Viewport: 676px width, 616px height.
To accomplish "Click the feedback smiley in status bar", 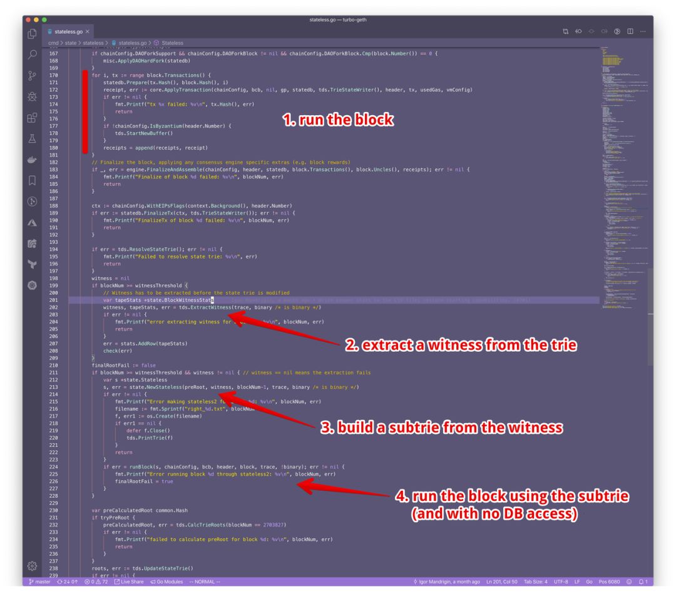I will (x=629, y=582).
